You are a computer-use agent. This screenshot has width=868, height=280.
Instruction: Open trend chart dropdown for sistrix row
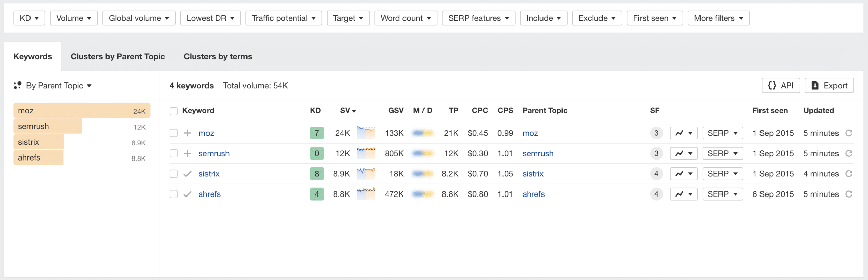point(684,174)
